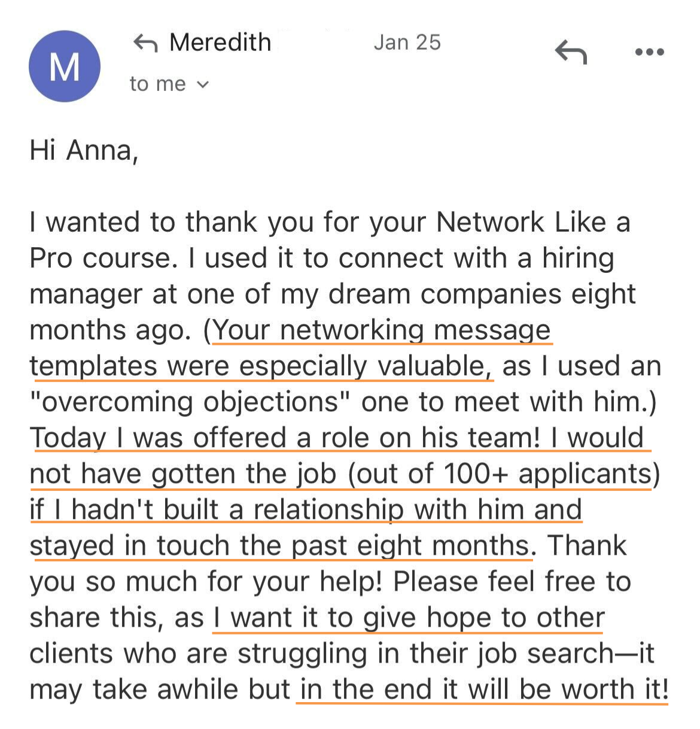The height and width of the screenshot is (729, 700).
Task: Click the greeting 'Hi Anna,'
Action: pos(84,150)
